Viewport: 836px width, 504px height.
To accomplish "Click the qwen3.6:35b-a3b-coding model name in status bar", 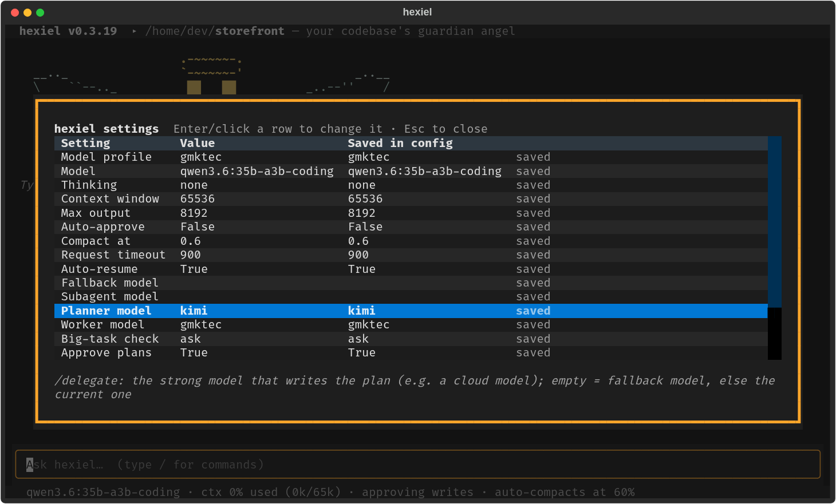I will click(103, 493).
